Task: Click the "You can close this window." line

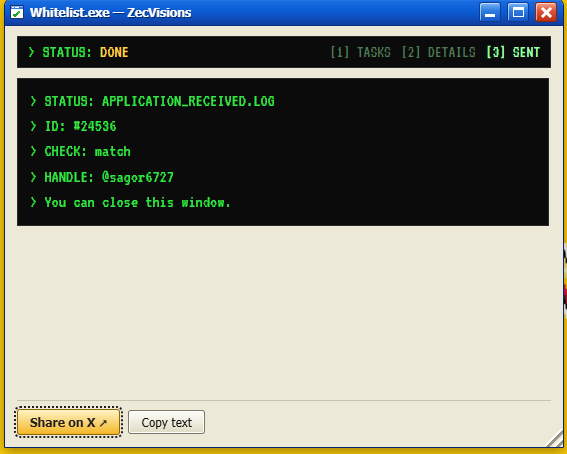Action: tap(131, 202)
